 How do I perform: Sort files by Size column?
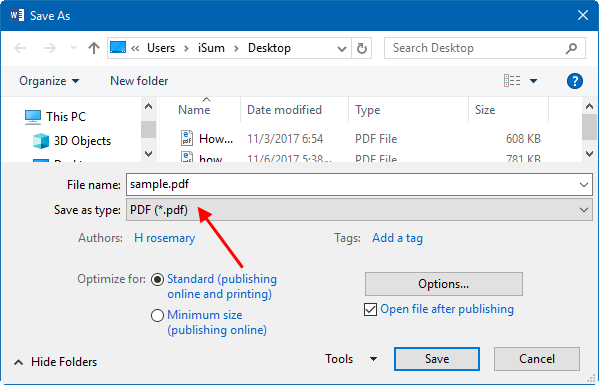point(485,110)
